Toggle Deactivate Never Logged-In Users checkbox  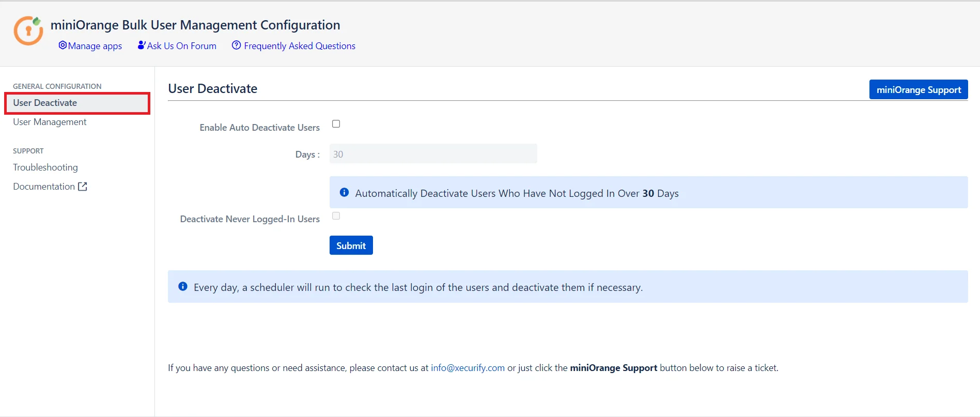[336, 216]
